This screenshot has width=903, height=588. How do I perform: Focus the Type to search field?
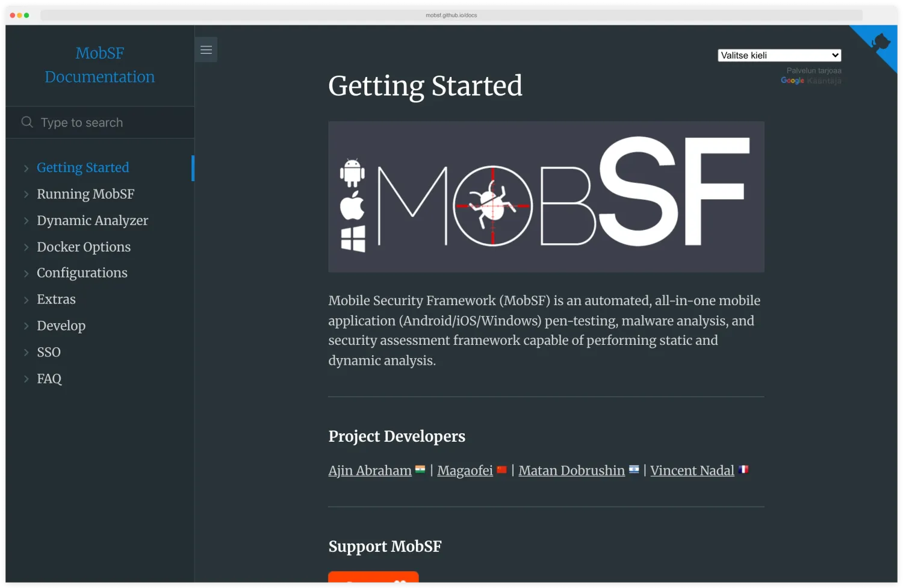pyautogui.click(x=100, y=122)
